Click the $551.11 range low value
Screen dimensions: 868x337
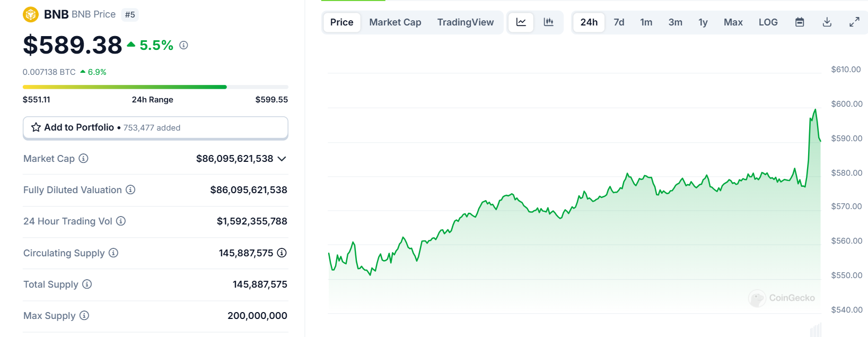pyautogui.click(x=37, y=100)
